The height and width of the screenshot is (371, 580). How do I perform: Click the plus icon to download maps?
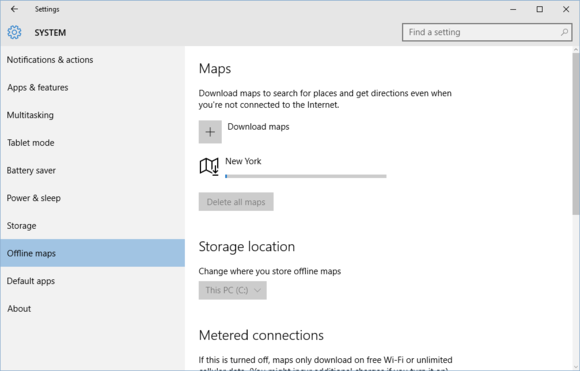pos(210,132)
